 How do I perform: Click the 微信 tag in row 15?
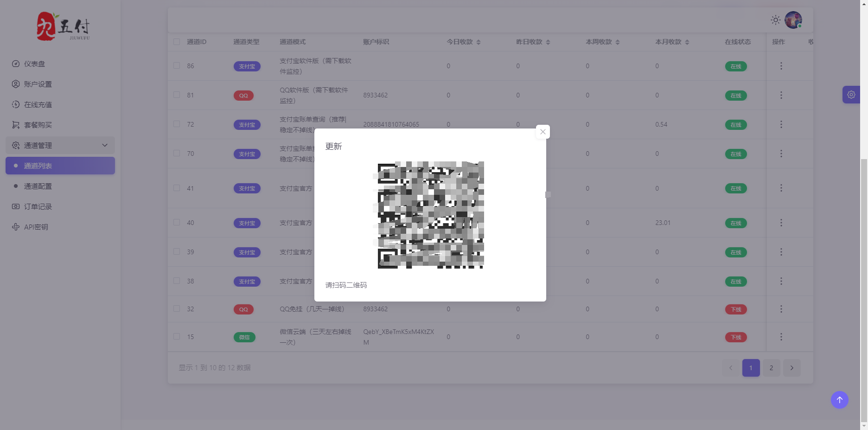pyautogui.click(x=244, y=337)
